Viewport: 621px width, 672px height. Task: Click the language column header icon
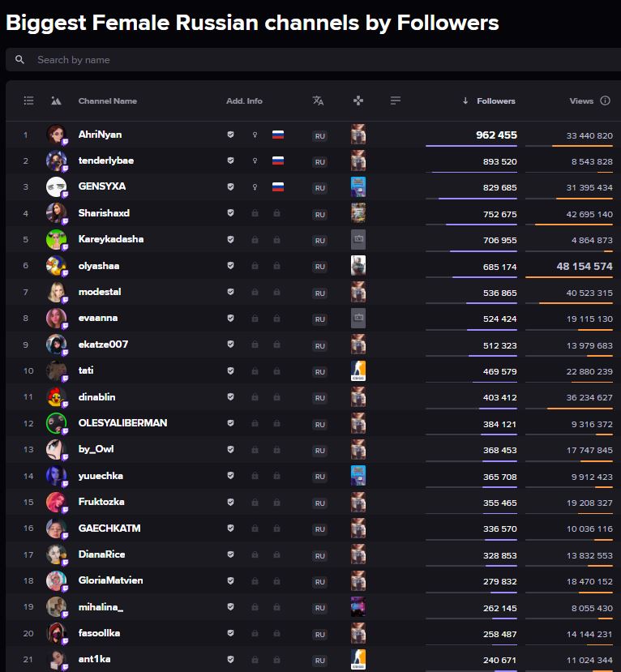(318, 101)
